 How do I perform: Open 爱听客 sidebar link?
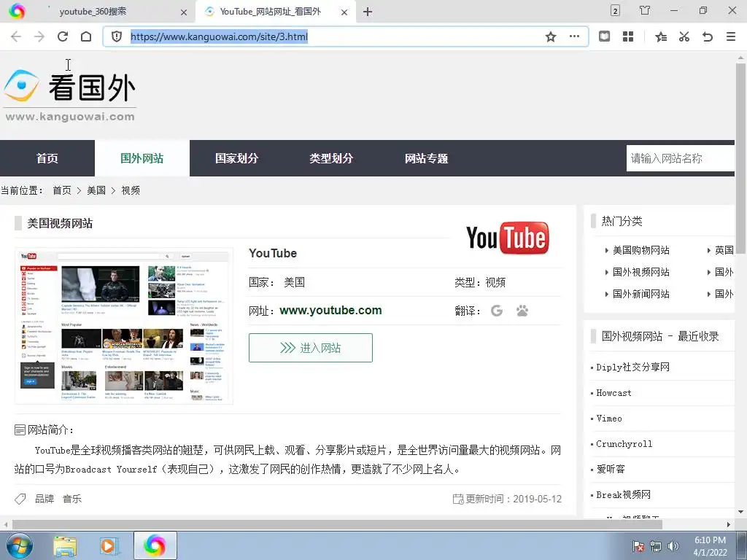point(611,469)
